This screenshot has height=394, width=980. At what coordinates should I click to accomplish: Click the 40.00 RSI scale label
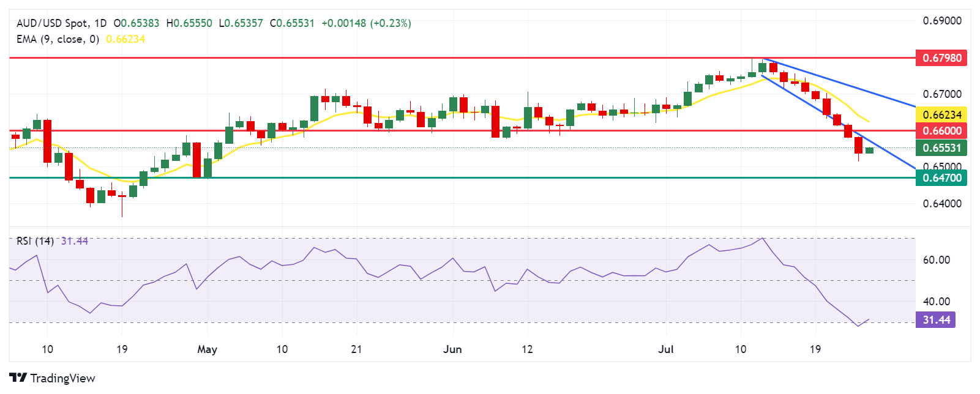click(937, 301)
